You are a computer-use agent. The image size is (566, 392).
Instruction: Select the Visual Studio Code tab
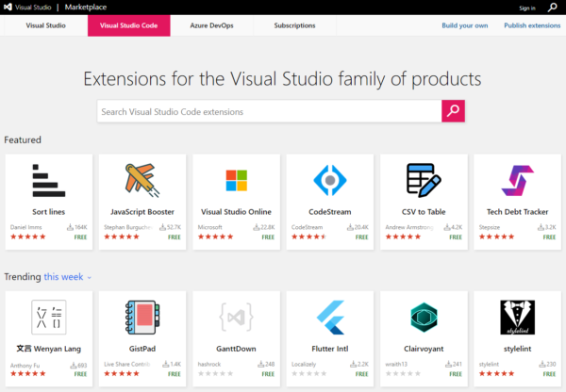[129, 25]
